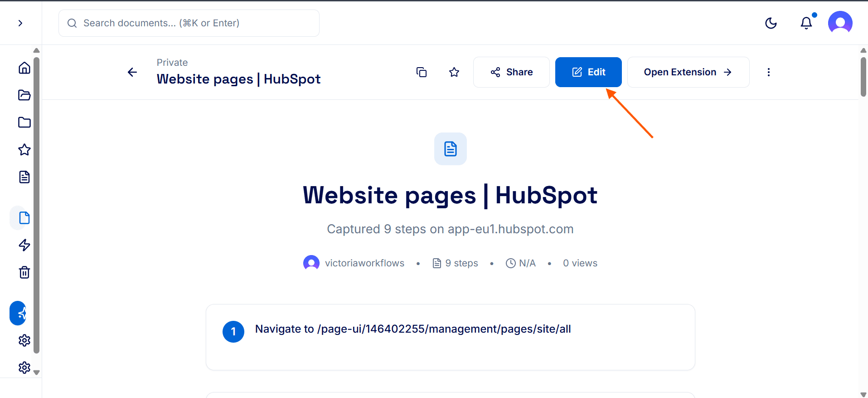868x398 pixels.
Task: Click the 'Website pages | HubSpot' main heading
Action: point(450,196)
